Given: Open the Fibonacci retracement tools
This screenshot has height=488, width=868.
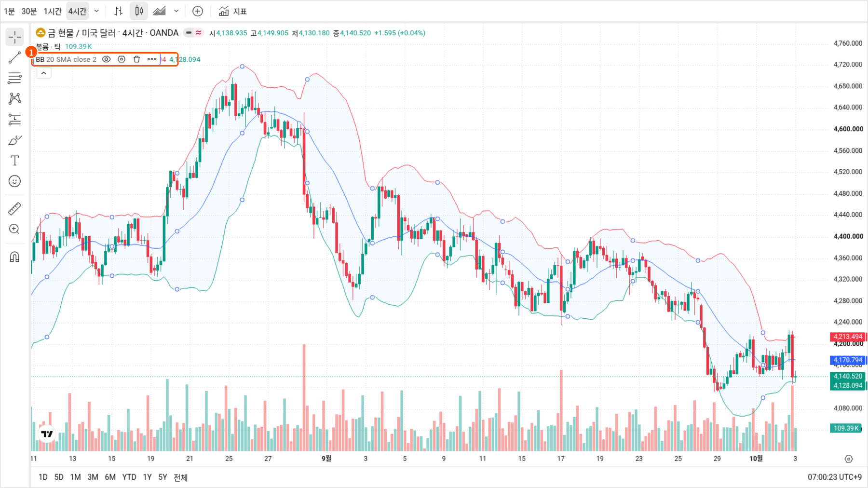Looking at the screenshot, I should click(x=15, y=78).
